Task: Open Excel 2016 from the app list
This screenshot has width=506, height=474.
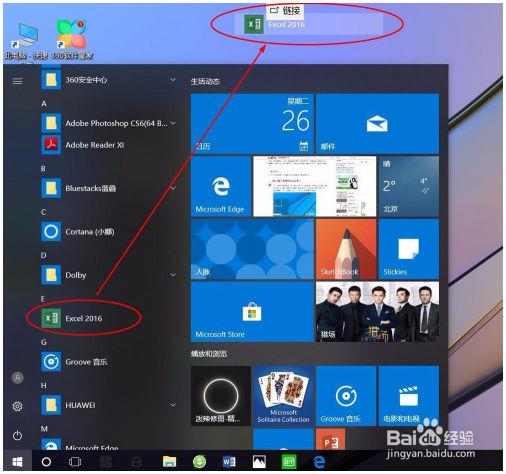Action: click(108, 318)
